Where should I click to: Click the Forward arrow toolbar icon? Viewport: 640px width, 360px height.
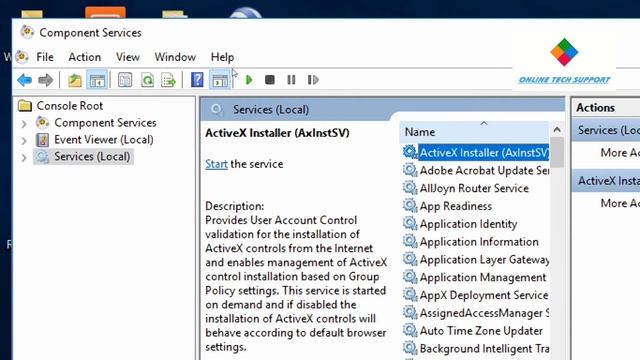(45, 80)
